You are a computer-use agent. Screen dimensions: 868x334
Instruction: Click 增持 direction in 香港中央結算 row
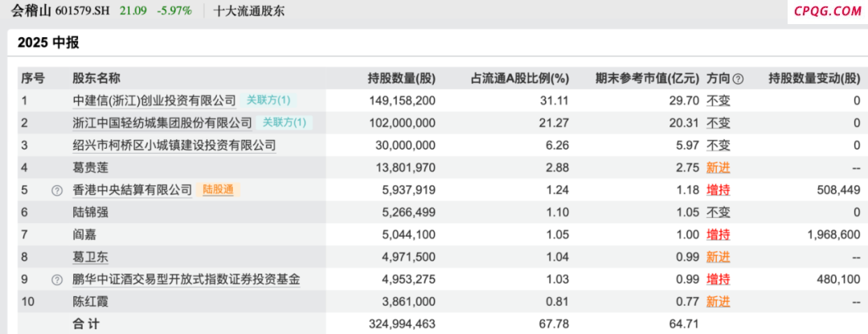718,190
